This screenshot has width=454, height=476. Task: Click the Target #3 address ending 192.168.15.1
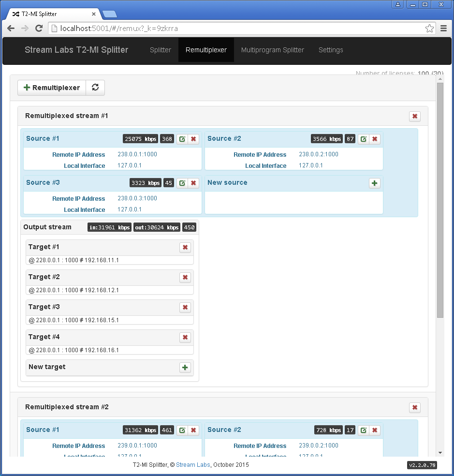[x=74, y=320]
